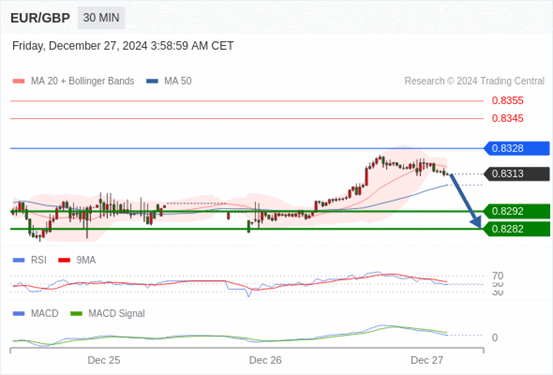Click the blue downward forecast arrow
Screen dimensions: 553x375
tap(466, 201)
